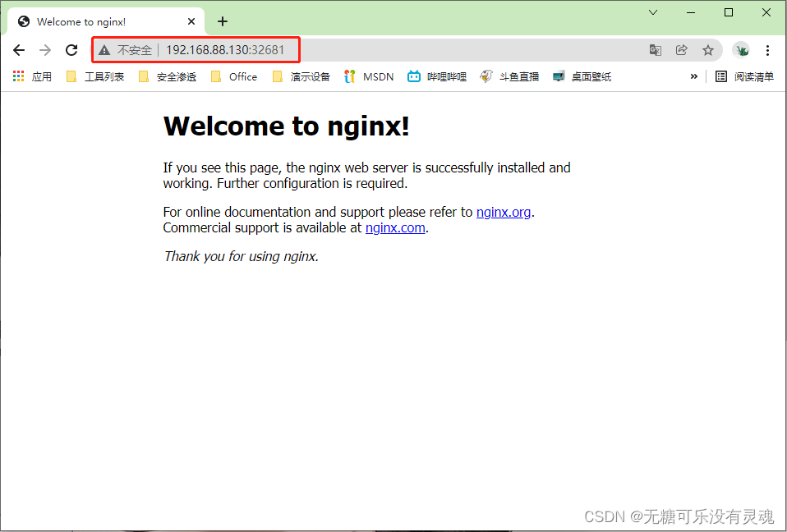Click the not-secure warning triangle icon
Screen dimensions: 787x532
[104, 50]
